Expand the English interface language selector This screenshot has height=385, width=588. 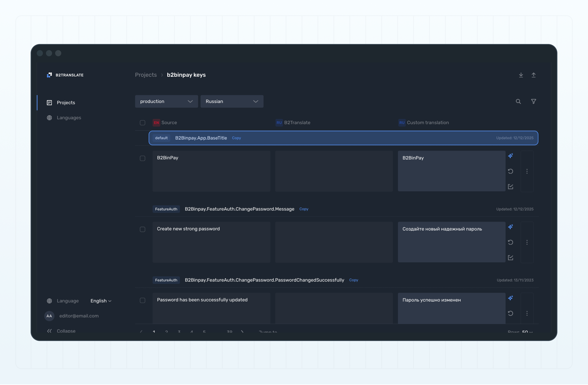pyautogui.click(x=101, y=301)
